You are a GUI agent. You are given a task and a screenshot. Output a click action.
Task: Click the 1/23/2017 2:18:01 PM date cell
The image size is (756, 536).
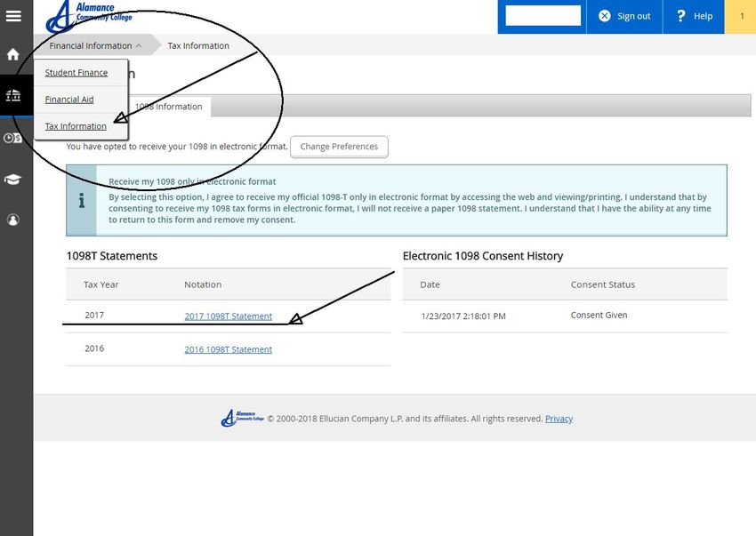463,316
